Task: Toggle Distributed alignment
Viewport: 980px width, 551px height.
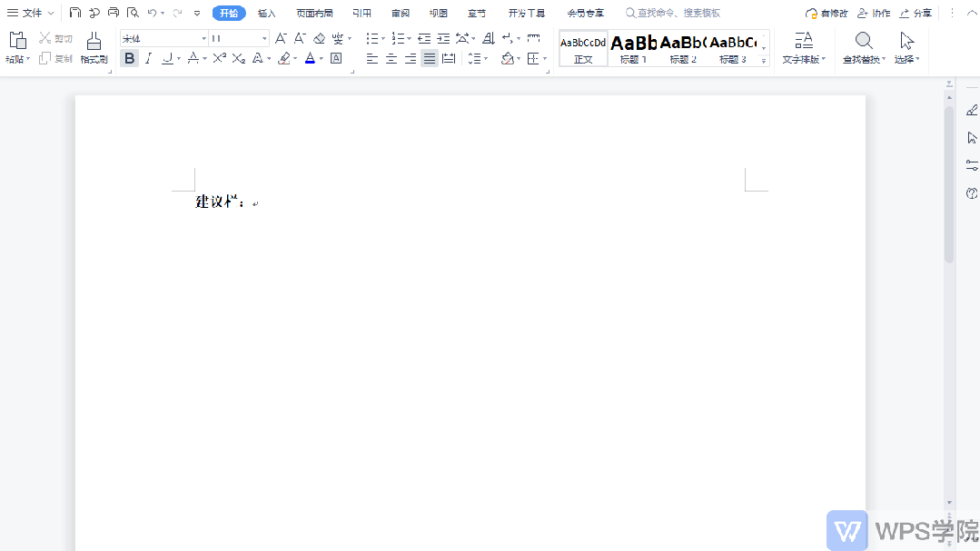Action: pos(449,58)
